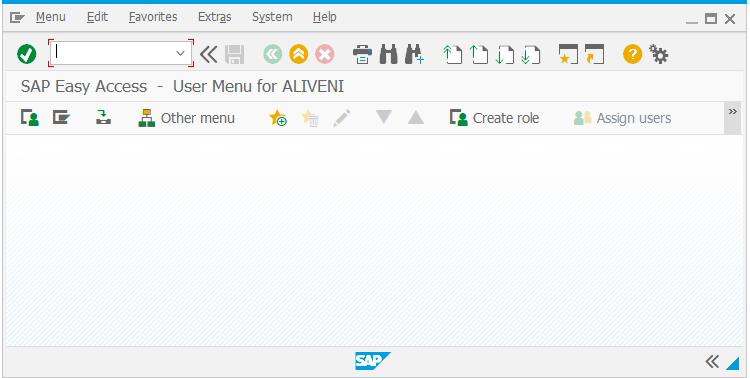750x378 pixels.
Task: Click the Generate Shortcut icon
Action: [x=594, y=54]
